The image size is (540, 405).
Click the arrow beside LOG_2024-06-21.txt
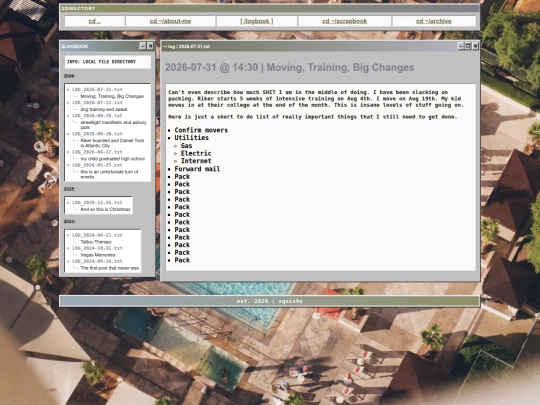68,235
